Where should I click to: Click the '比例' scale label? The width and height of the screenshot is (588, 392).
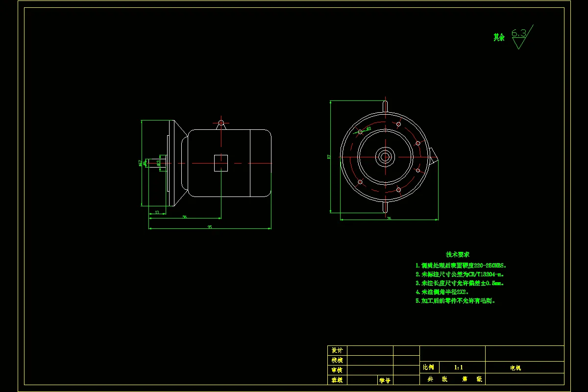click(429, 367)
